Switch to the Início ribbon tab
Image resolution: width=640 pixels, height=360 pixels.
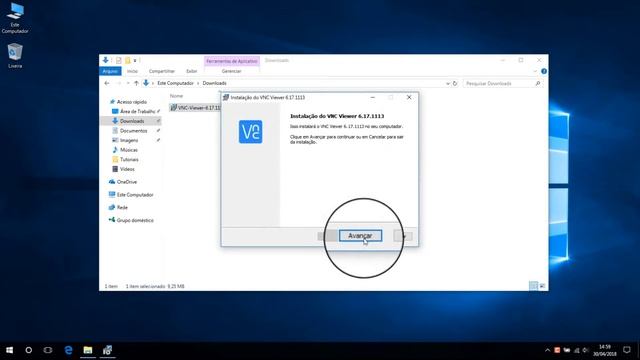132,71
